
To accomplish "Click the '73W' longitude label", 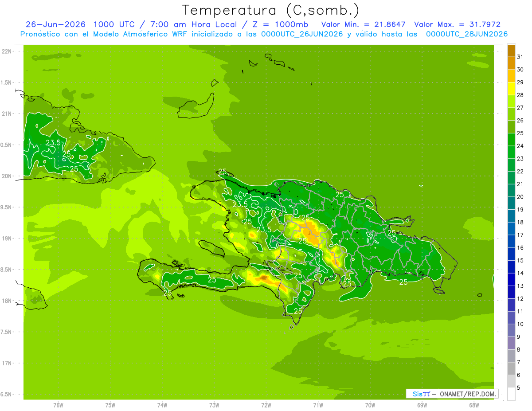I will 214,405.
